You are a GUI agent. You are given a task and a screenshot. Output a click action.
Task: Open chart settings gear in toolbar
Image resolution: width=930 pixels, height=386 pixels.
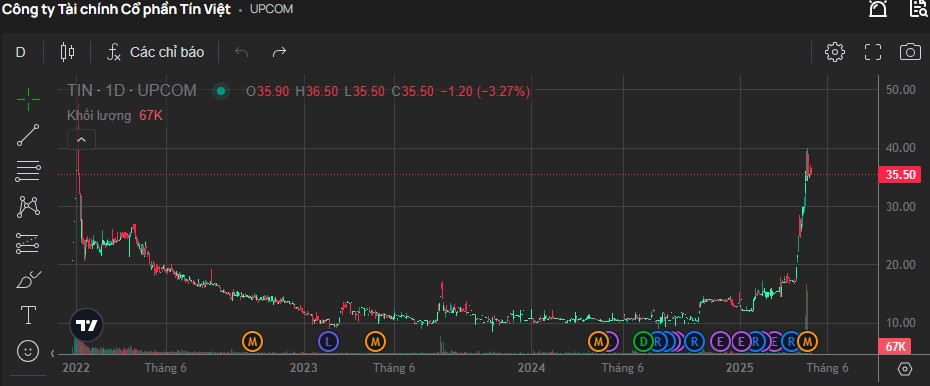[x=835, y=52]
